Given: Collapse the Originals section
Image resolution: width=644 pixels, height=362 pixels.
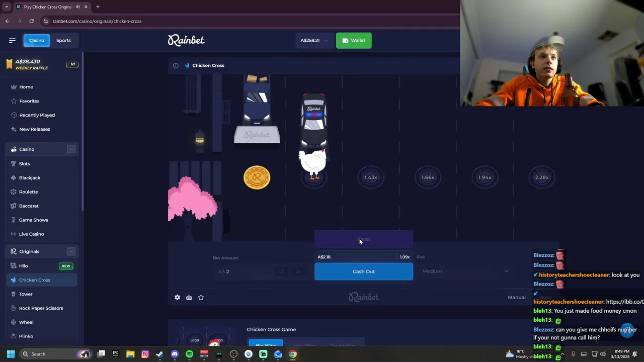Looking at the screenshot, I should (x=71, y=251).
